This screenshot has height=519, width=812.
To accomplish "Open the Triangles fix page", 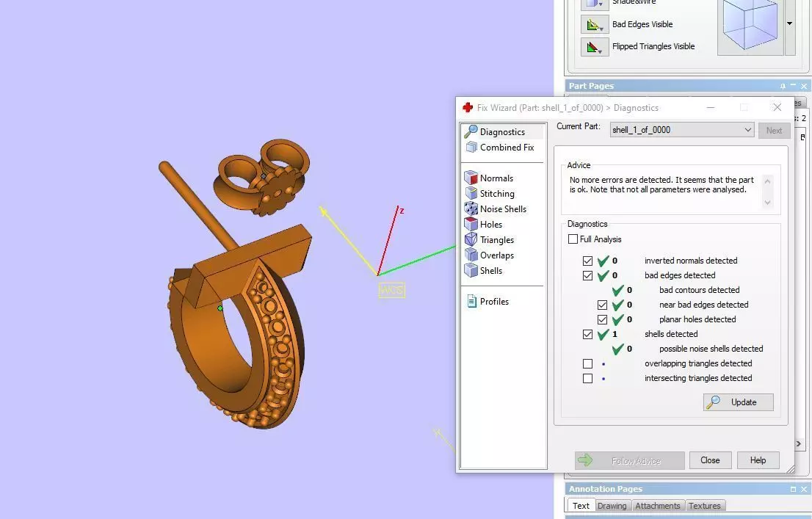I will 490,240.
